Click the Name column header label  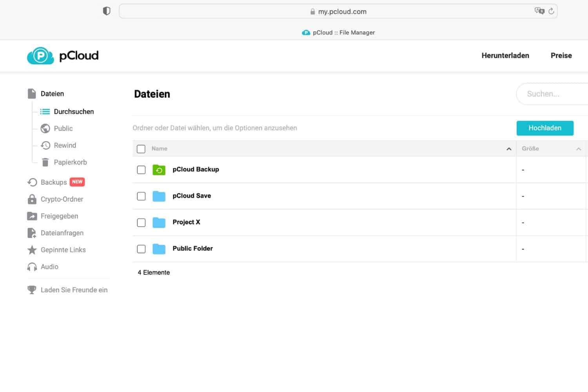pos(159,149)
